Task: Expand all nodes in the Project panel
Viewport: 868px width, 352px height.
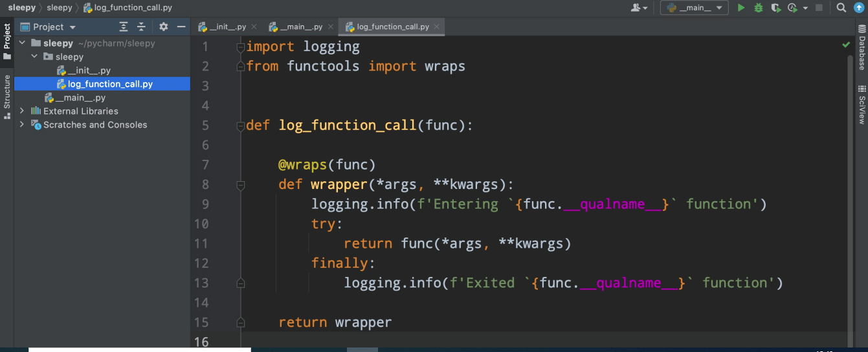Action: point(124,27)
